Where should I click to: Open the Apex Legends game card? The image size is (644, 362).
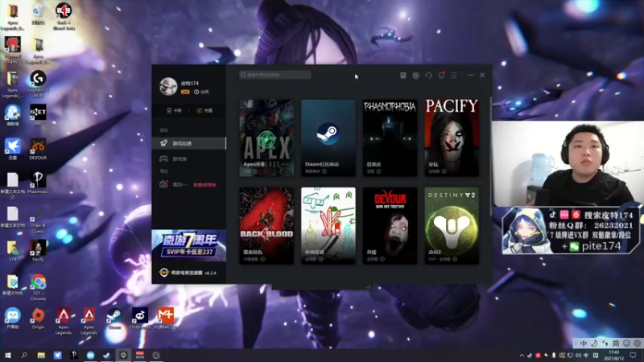(266, 138)
